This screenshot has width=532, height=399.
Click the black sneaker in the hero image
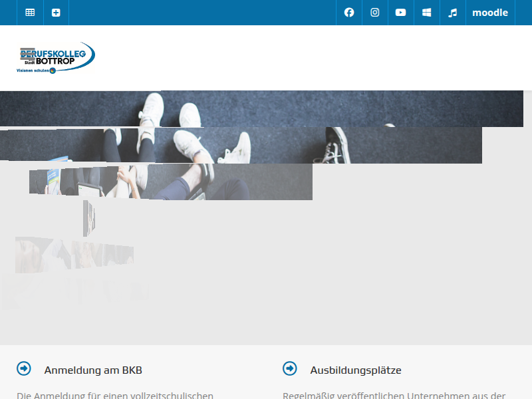tap(337, 144)
